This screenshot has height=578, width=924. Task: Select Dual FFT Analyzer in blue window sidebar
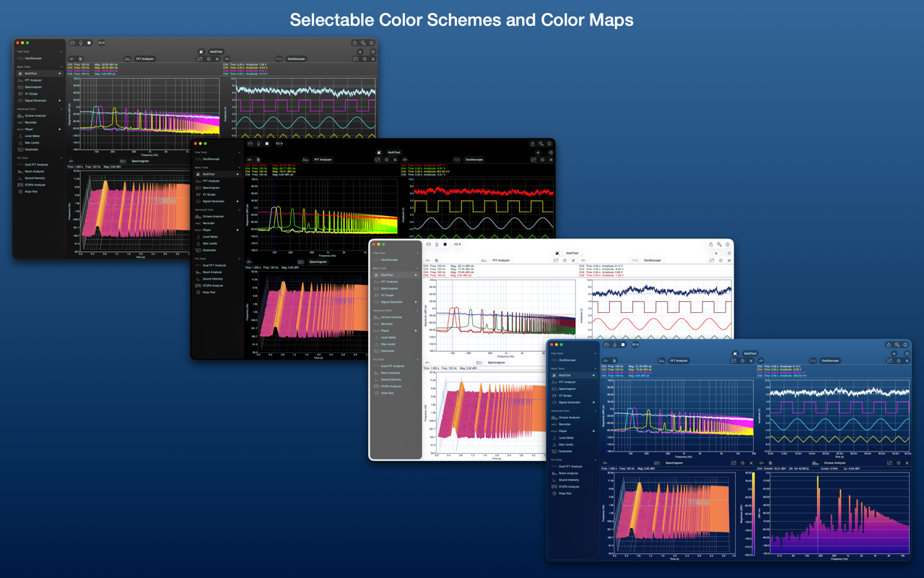coord(568,467)
